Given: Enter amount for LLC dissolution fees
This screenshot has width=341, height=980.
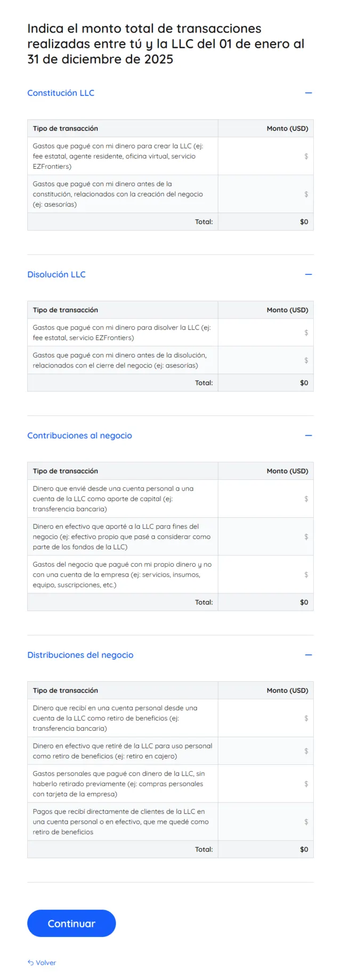Looking at the screenshot, I should coord(265,333).
